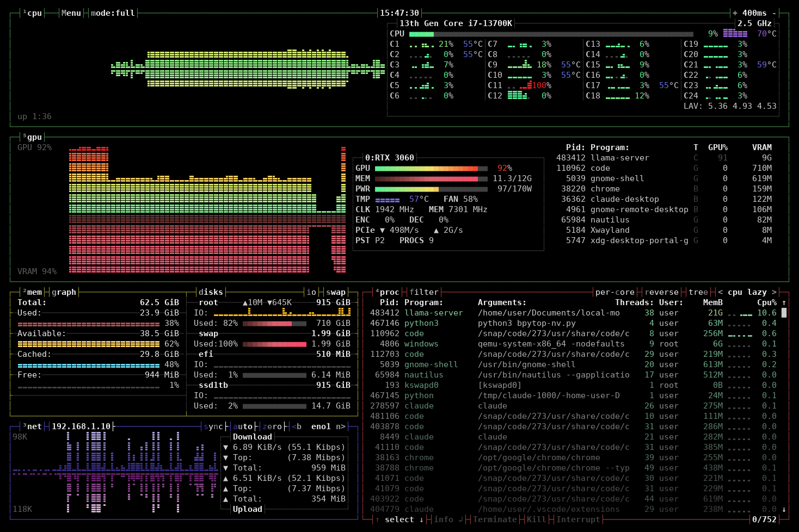Click the Terminate button
This screenshot has height=532, width=799.
coord(495,519)
